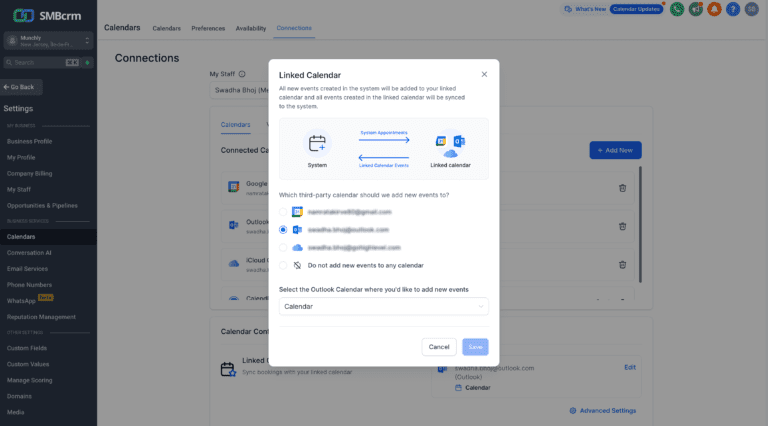The image size is (768, 426).
Task: Open Manage Scoring settings
Action: pyautogui.click(x=29, y=380)
